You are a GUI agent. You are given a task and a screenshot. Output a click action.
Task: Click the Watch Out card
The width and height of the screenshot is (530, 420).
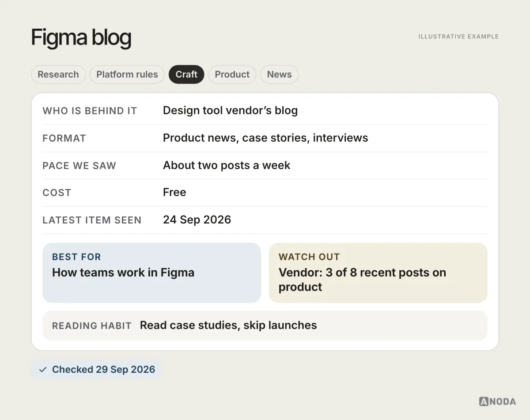pyautogui.click(x=378, y=272)
